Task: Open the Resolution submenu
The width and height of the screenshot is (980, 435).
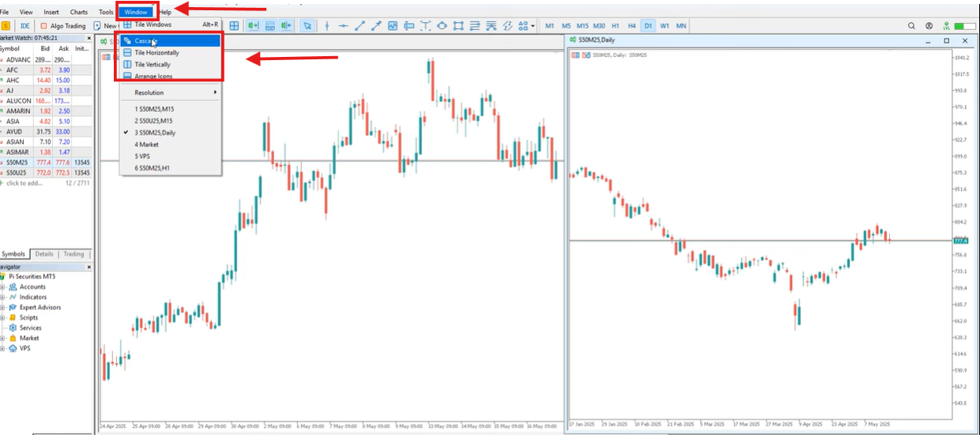Action: (171, 93)
